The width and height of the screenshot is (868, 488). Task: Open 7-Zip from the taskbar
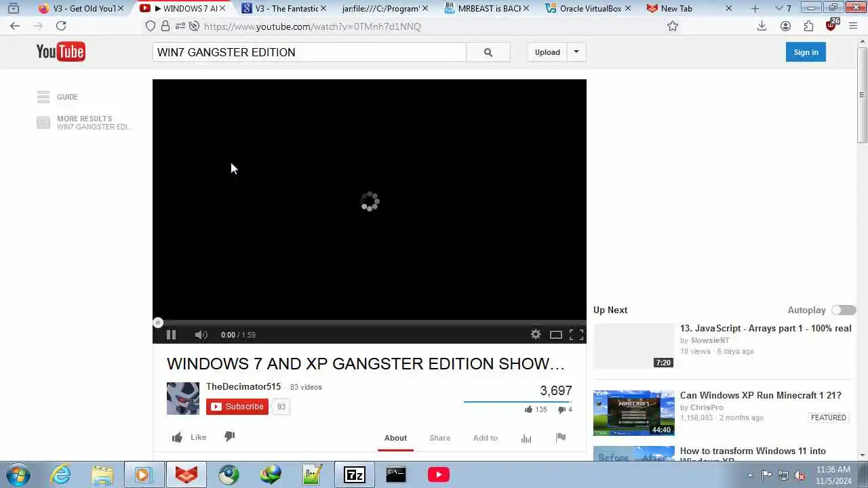coord(355,474)
